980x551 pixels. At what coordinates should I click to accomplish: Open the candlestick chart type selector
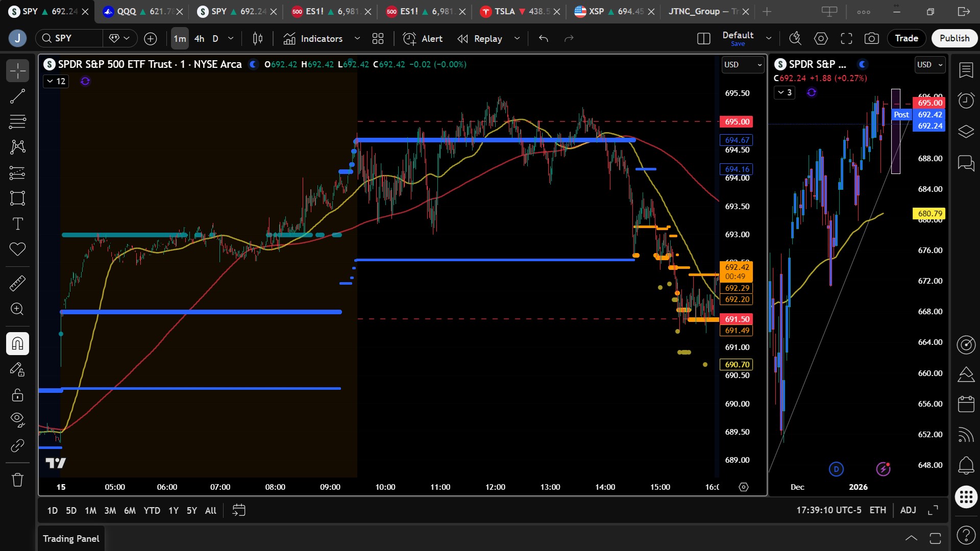pos(258,38)
